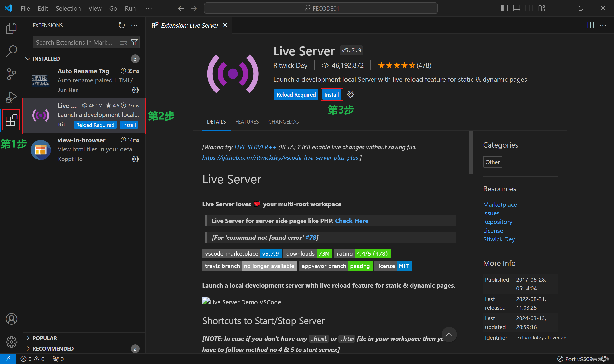The image size is (614, 364).
Task: Open the Source Control view
Action: 11,74
